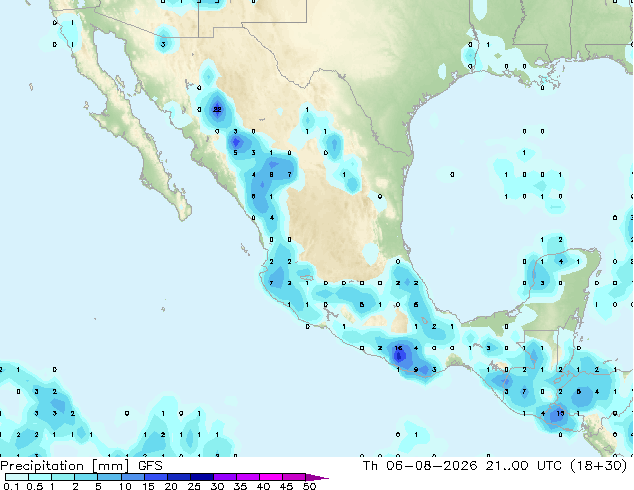Click the legend label "30"
The image size is (634, 490).
[x=217, y=486]
